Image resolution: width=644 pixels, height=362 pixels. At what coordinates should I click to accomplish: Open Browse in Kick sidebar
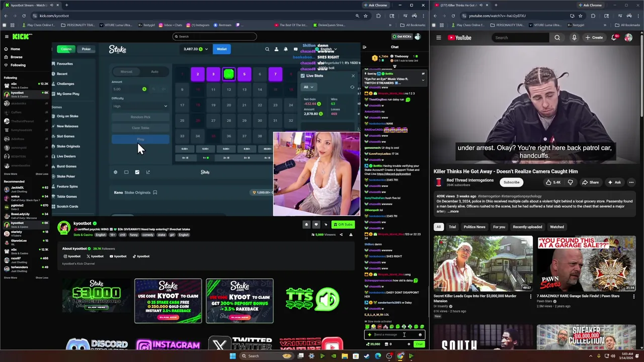coord(17,57)
